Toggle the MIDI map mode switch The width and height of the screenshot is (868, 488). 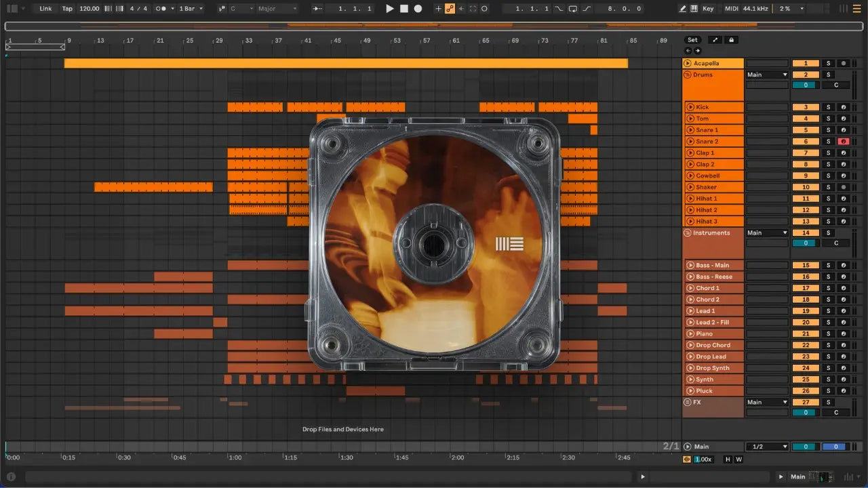tap(731, 9)
